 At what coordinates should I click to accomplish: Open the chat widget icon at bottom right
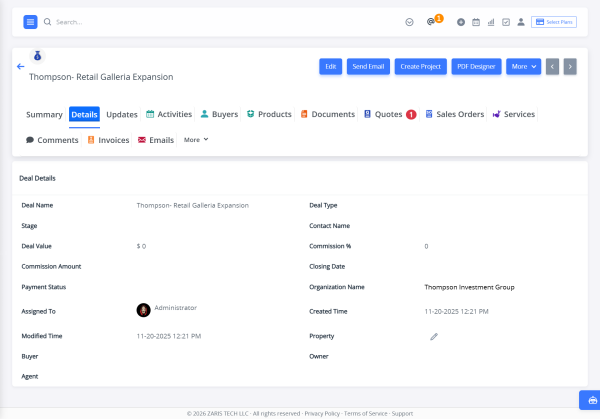pos(592,400)
